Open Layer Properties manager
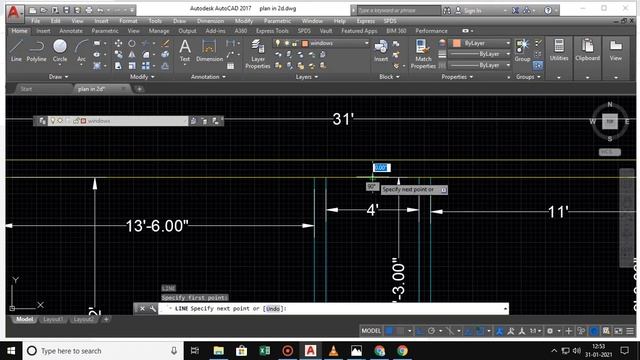The height and width of the screenshot is (360, 640). (258, 54)
